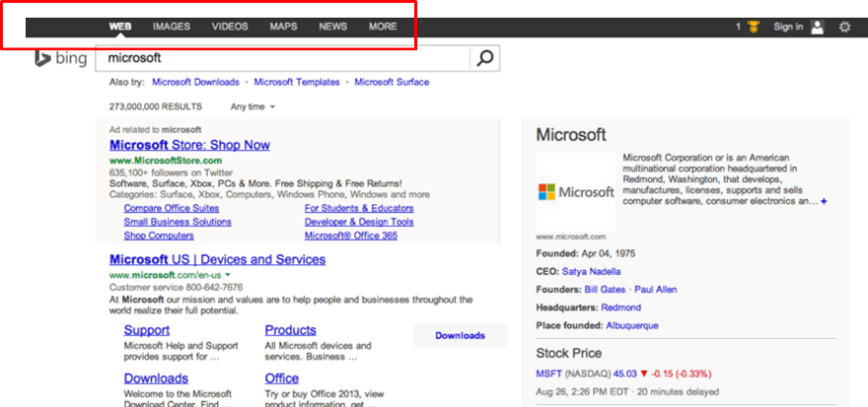This screenshot has height=407, width=868.
Task: Open the More menu
Action: (x=383, y=27)
